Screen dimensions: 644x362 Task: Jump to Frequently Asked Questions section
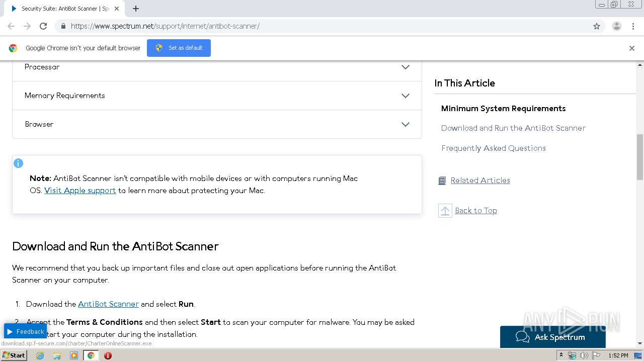tap(493, 148)
